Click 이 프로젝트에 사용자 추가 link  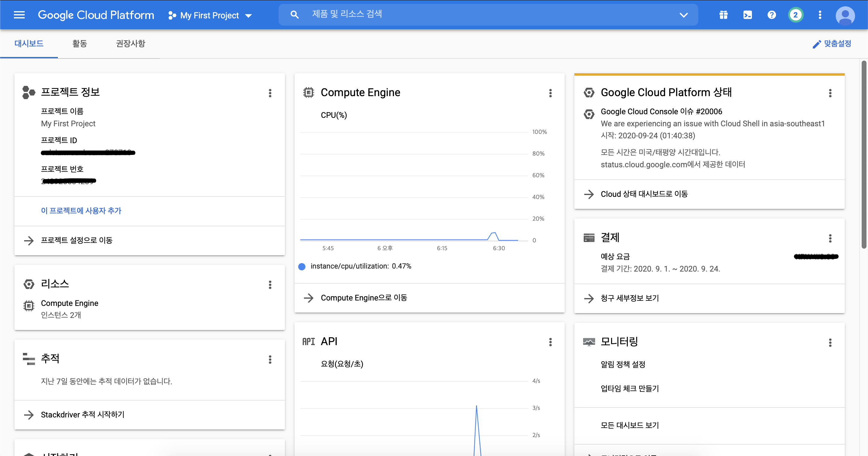[81, 210]
